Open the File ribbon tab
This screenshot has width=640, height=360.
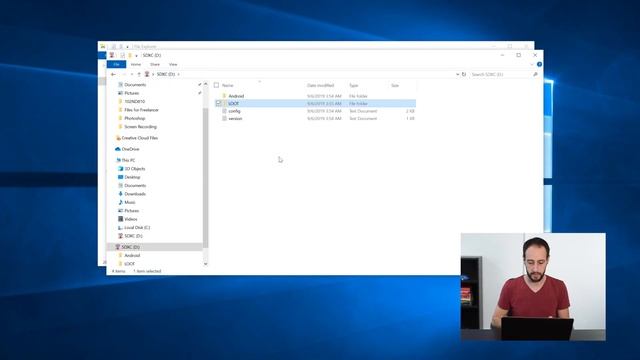click(x=116, y=64)
